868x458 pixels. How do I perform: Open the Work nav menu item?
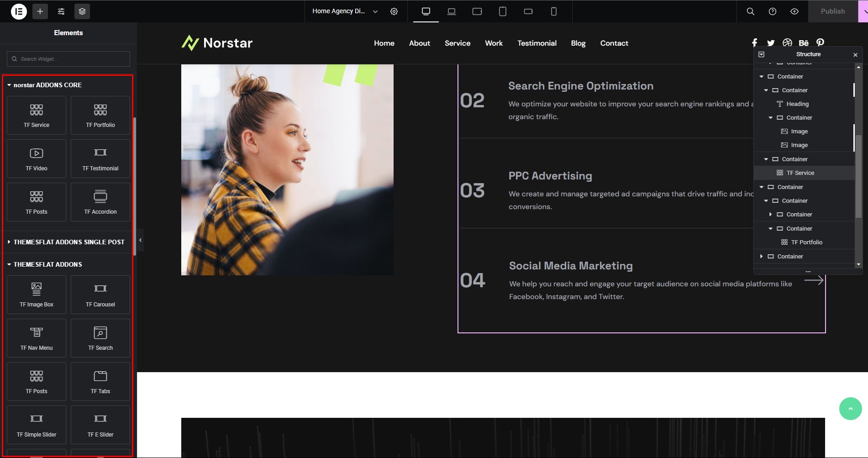coord(494,43)
